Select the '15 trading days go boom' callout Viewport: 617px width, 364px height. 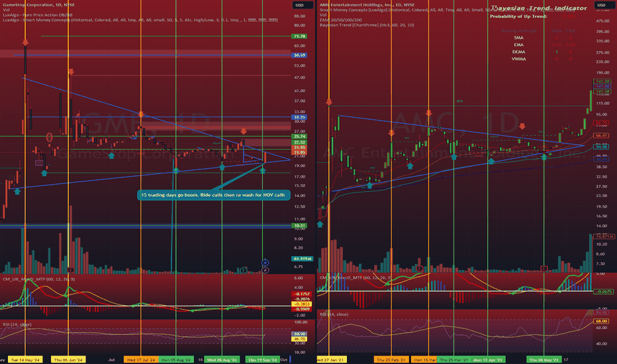[214, 195]
